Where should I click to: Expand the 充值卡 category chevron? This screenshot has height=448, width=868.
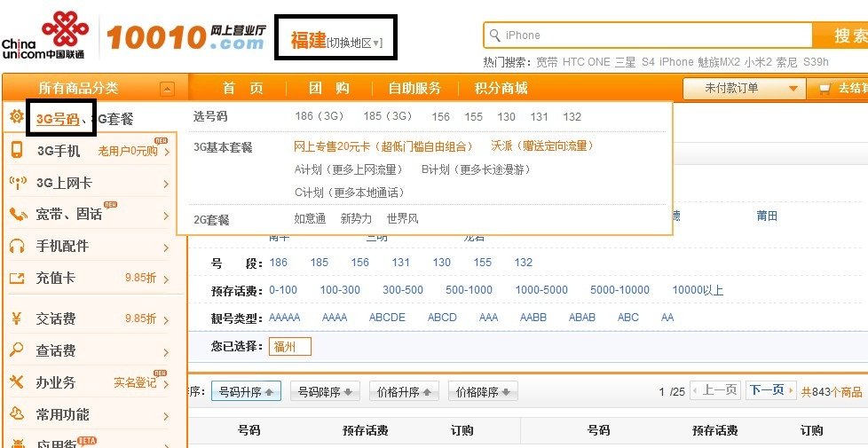pos(166,279)
